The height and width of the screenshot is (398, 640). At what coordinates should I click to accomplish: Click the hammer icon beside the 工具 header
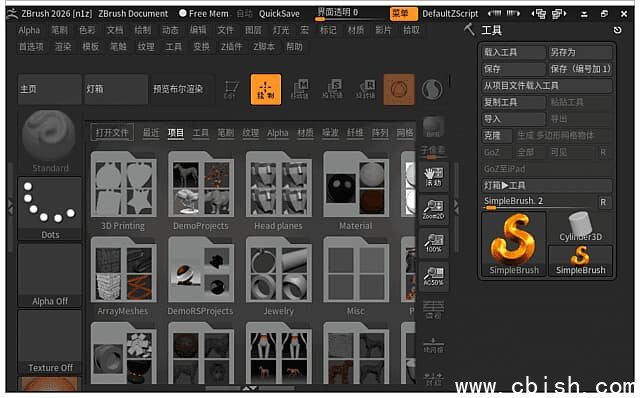click(x=469, y=29)
